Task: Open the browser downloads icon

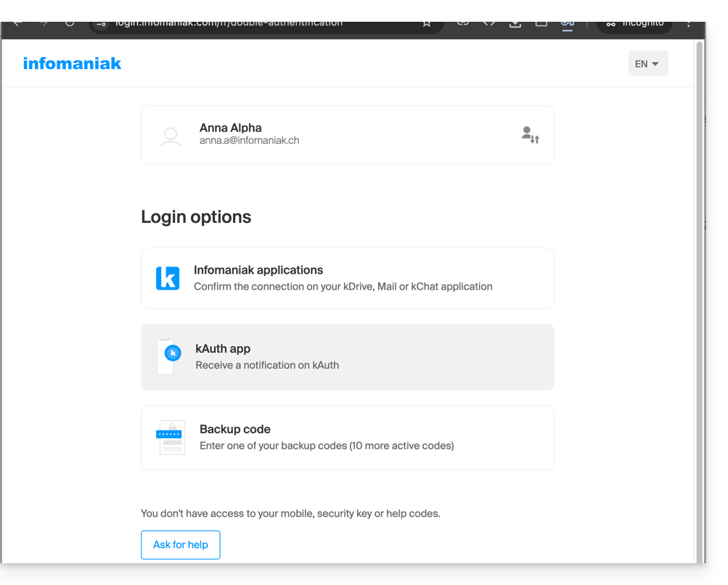Action: [515, 23]
